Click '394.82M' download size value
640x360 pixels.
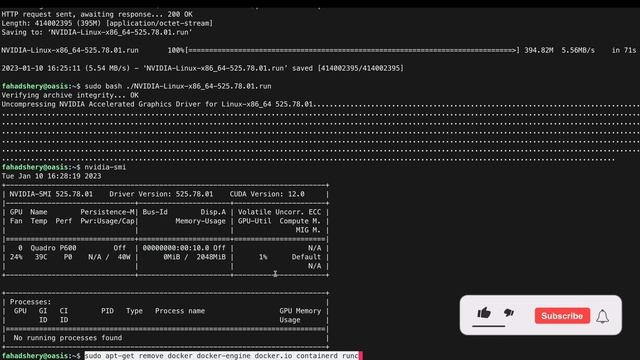click(539, 50)
